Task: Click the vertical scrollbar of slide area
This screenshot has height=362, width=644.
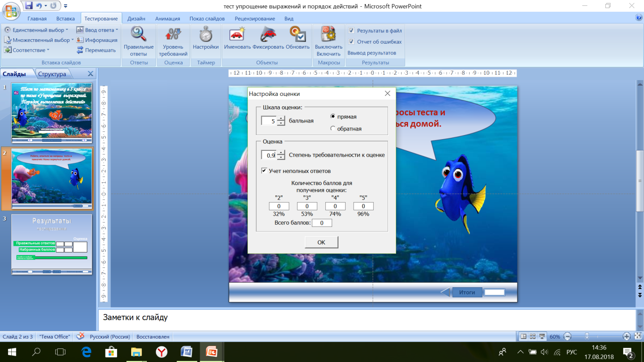Action: pyautogui.click(x=639, y=180)
